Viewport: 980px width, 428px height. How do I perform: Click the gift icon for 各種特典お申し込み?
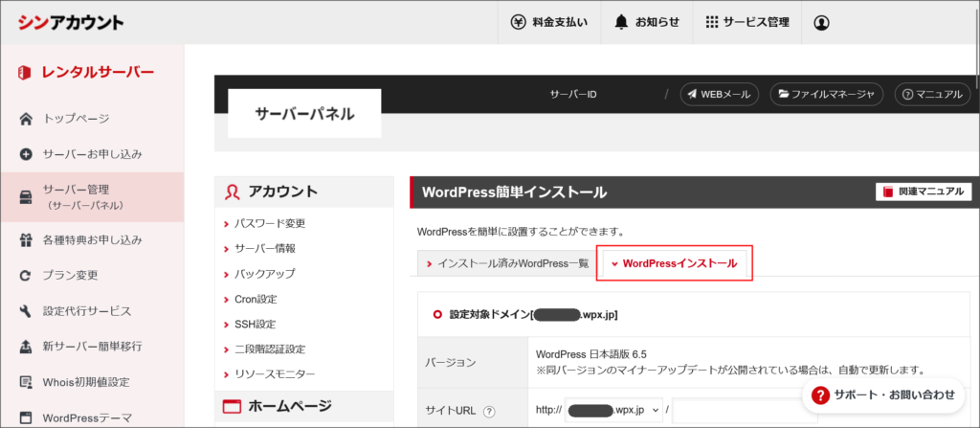coord(26,239)
